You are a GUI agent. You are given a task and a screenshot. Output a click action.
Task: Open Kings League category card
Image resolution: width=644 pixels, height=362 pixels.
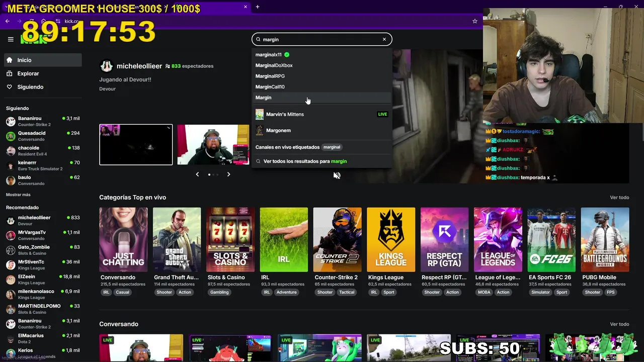(391, 240)
